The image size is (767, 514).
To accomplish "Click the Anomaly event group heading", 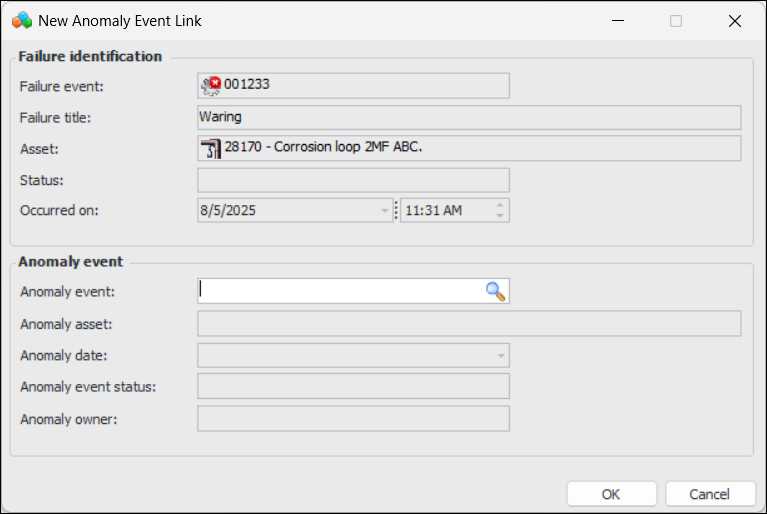I will point(70,262).
